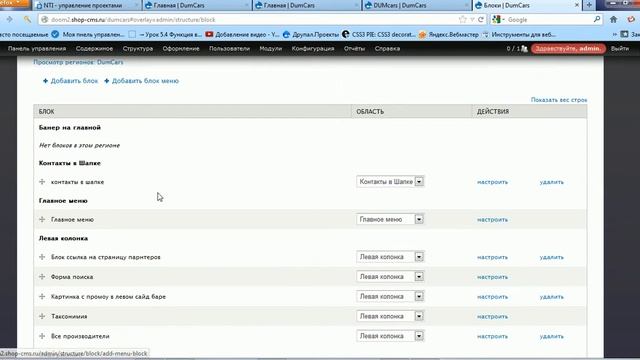Click 'удалить' for 'Все производители' block

[551, 336]
